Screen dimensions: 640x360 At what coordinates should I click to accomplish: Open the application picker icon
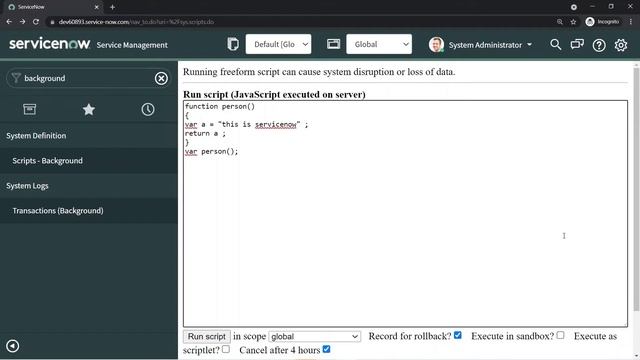pyautogui.click(x=333, y=44)
